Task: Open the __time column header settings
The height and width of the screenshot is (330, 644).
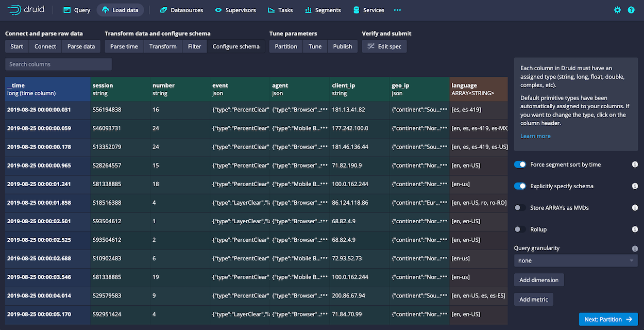Action: pos(47,89)
